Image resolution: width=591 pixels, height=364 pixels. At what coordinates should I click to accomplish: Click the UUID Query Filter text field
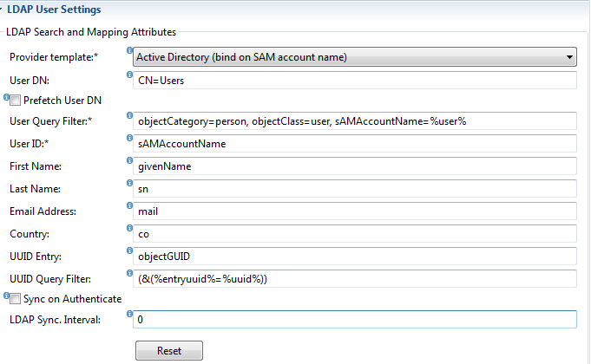click(355, 279)
